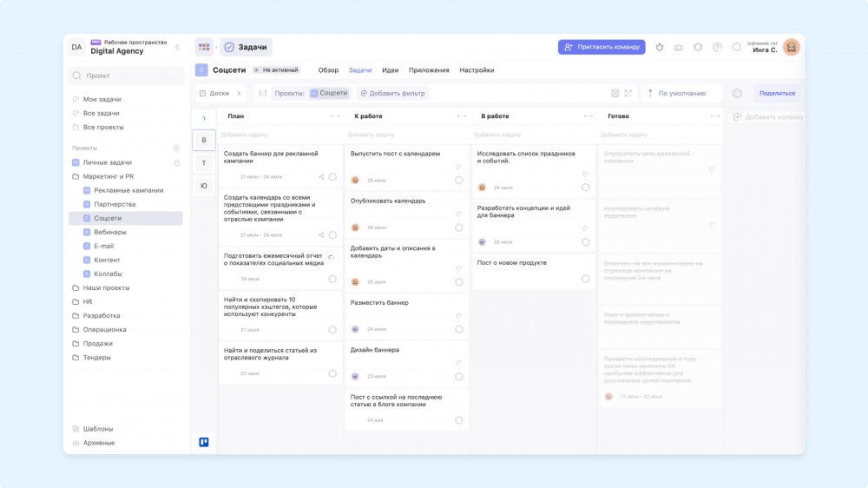
Task: Open notifications bell icon
Action: 698,47
